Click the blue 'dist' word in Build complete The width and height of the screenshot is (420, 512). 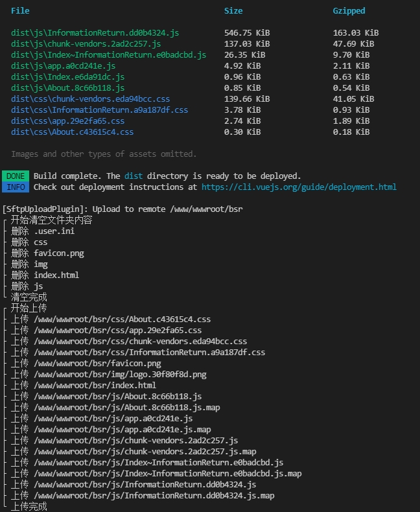134,176
